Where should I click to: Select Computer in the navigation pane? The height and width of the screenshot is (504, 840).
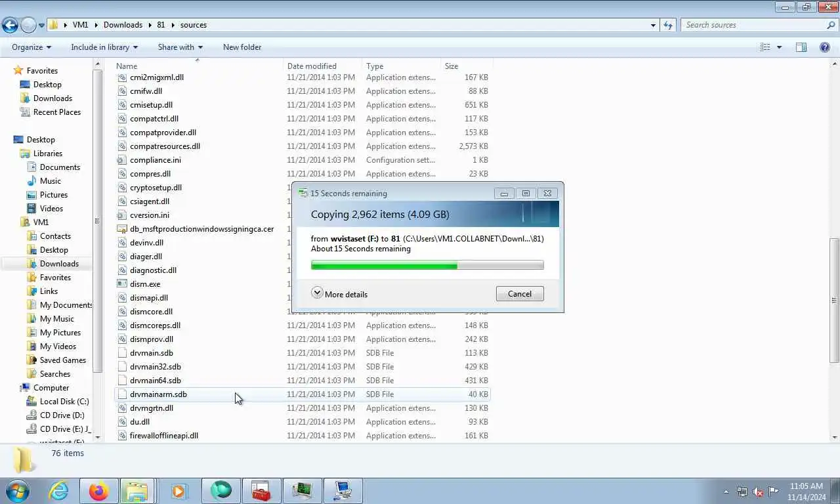51,388
